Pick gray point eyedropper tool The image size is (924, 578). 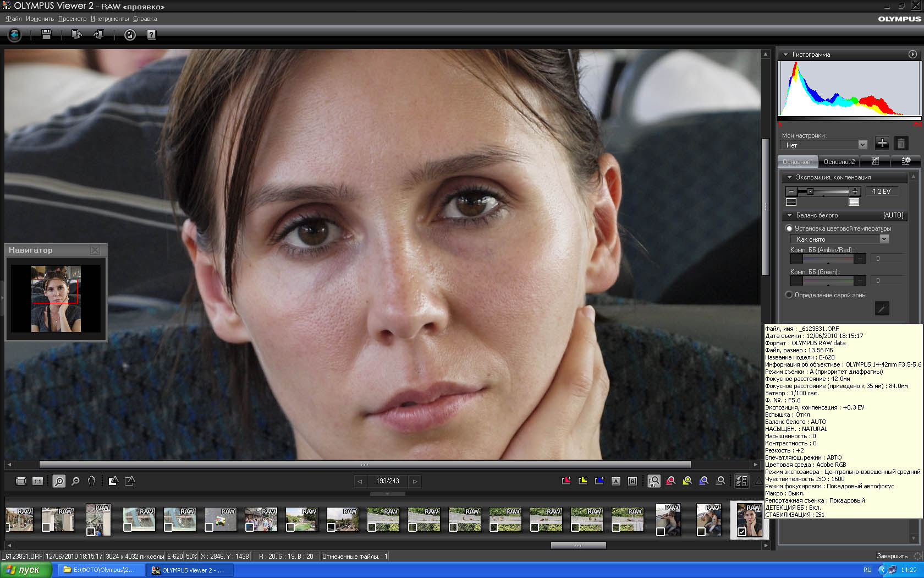coord(882,308)
